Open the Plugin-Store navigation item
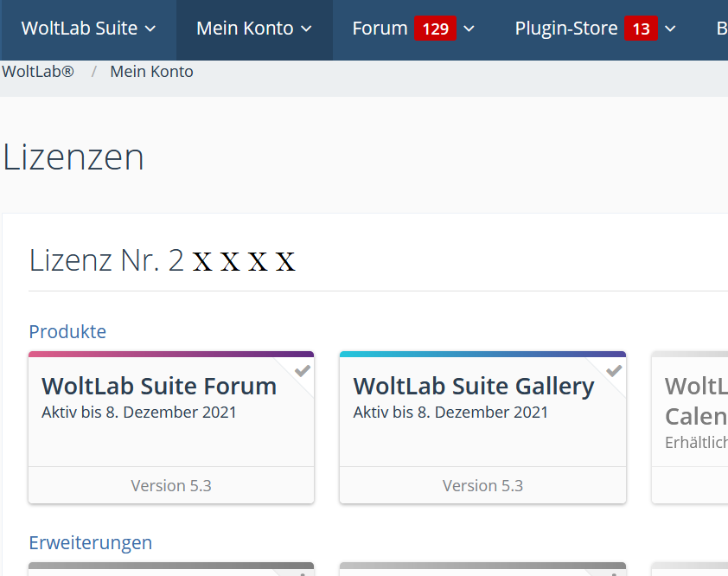 pyautogui.click(x=565, y=29)
